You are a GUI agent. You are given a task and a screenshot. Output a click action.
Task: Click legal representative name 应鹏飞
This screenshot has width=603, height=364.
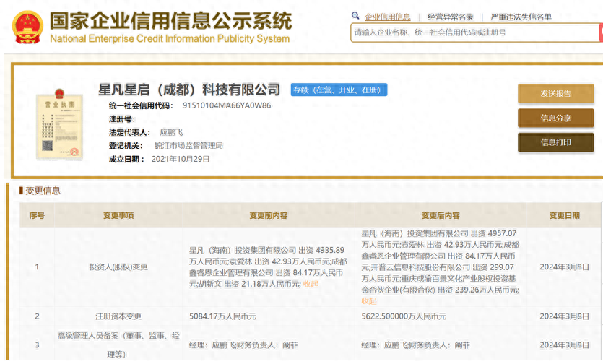pos(171,132)
